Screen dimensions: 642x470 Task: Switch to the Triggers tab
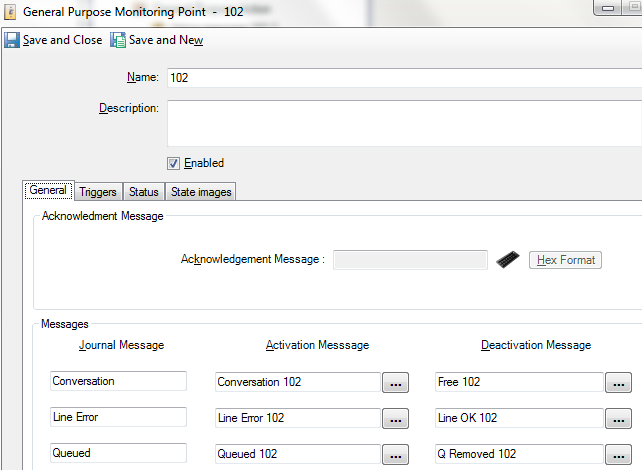[x=98, y=192]
